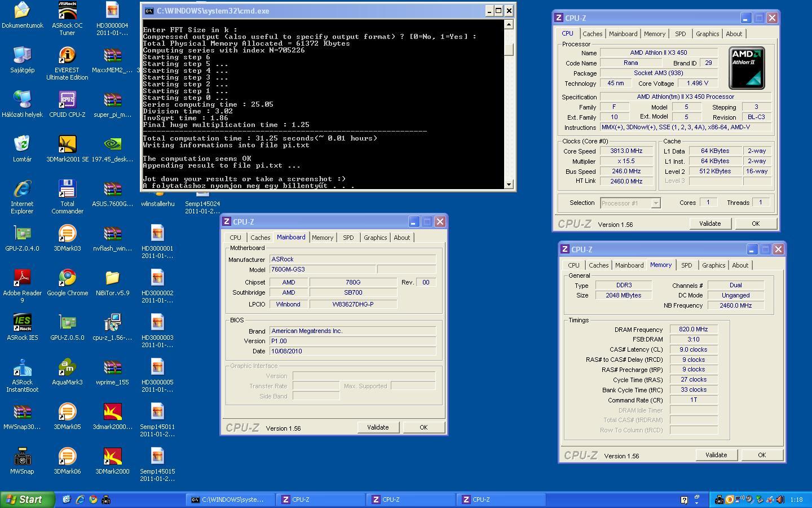812x508 pixels.
Task: Click cmd.exe scrollbar up arrow
Action: click(509, 24)
